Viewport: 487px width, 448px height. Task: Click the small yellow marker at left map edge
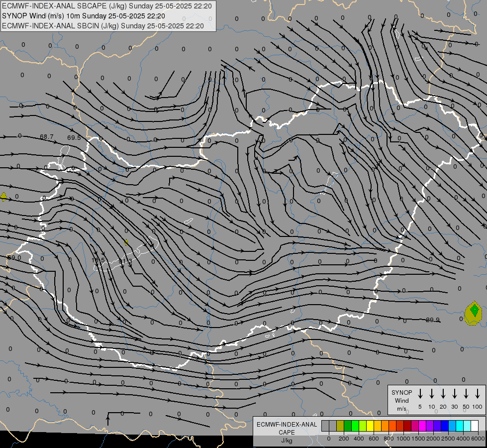point(3,197)
